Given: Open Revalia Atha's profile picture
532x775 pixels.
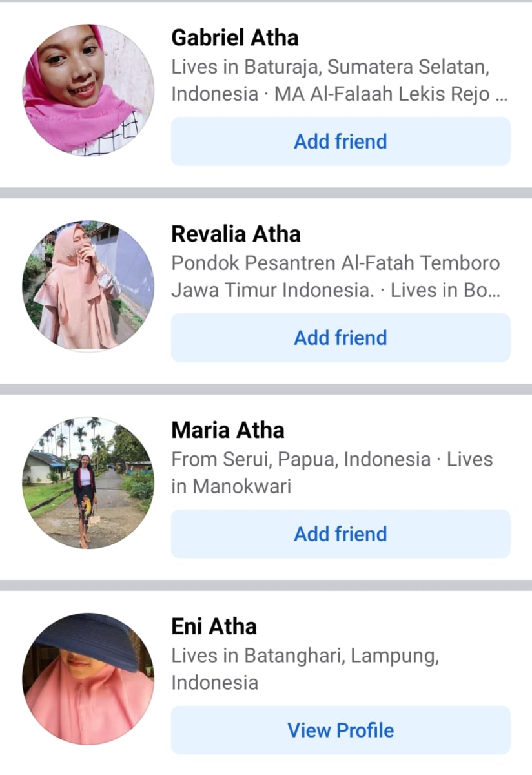Looking at the screenshot, I should coord(88,286).
